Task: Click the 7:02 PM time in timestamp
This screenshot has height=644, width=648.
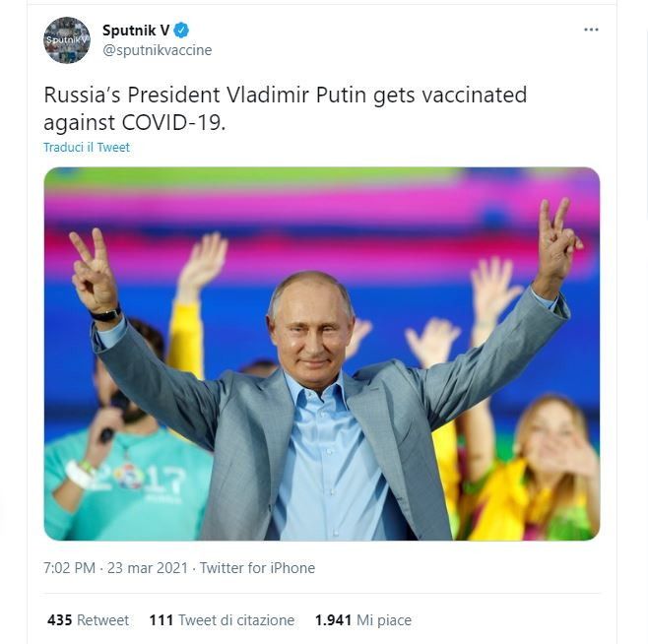Action: pos(70,568)
